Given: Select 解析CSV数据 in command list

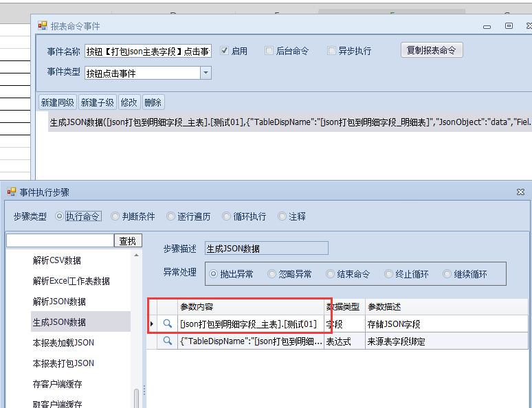Looking at the screenshot, I should point(57,260).
